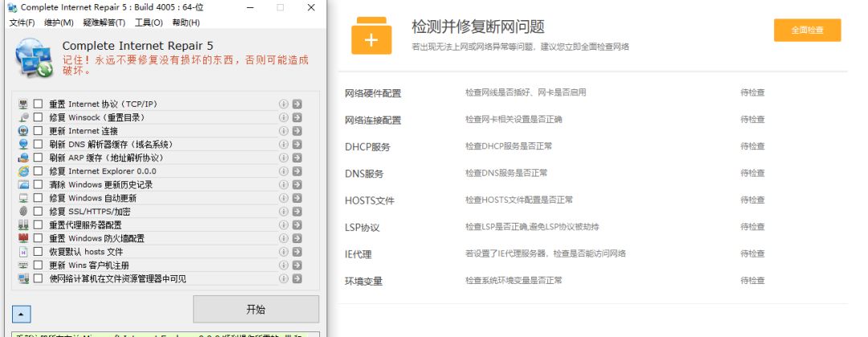The height and width of the screenshot is (337, 868).
Task: Enable 修复 Windows 自动更新 checkbox
Action: 38,198
